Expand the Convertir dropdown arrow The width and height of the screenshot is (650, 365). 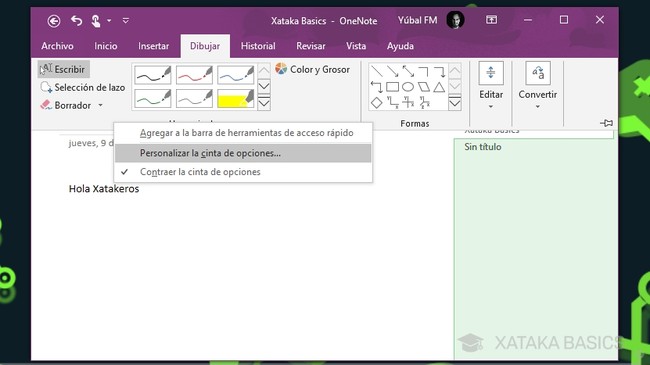tap(538, 107)
